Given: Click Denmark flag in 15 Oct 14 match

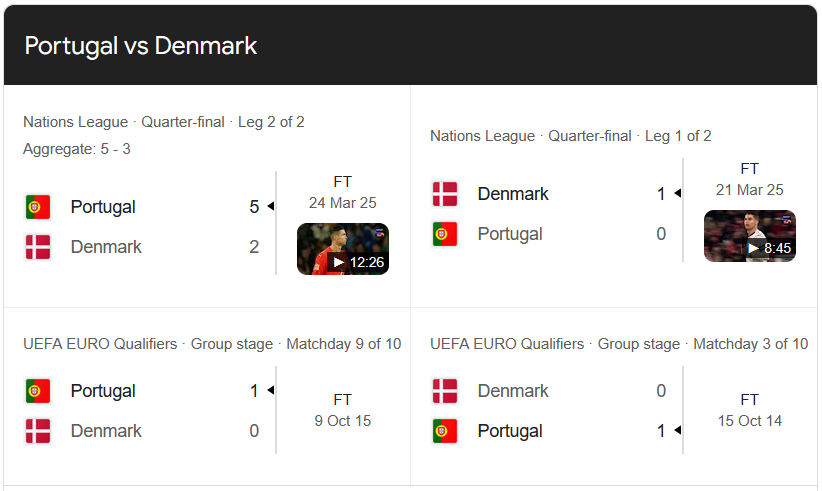Looking at the screenshot, I should pos(445,391).
